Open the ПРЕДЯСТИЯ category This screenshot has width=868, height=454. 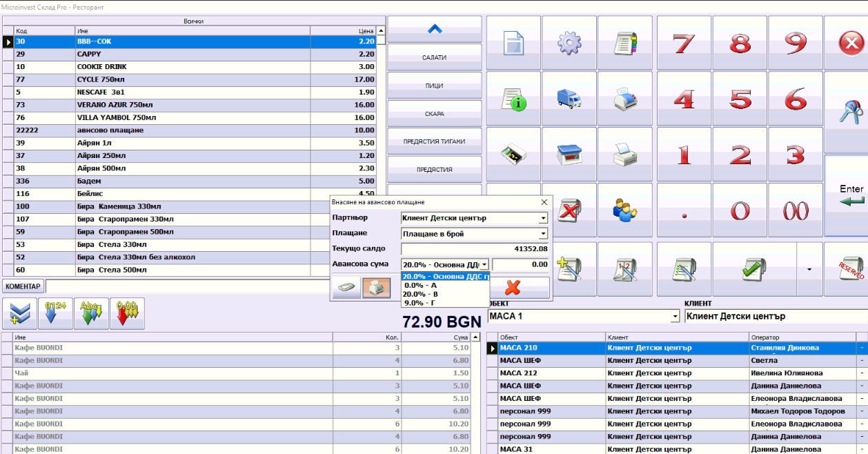click(435, 169)
